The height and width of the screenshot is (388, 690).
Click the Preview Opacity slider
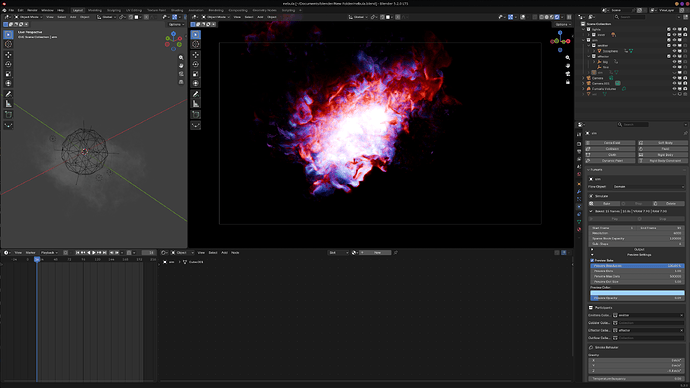(637, 298)
